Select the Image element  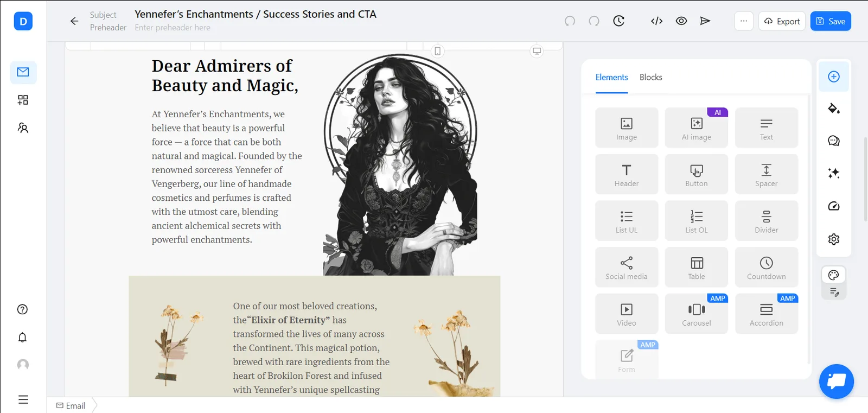point(627,128)
